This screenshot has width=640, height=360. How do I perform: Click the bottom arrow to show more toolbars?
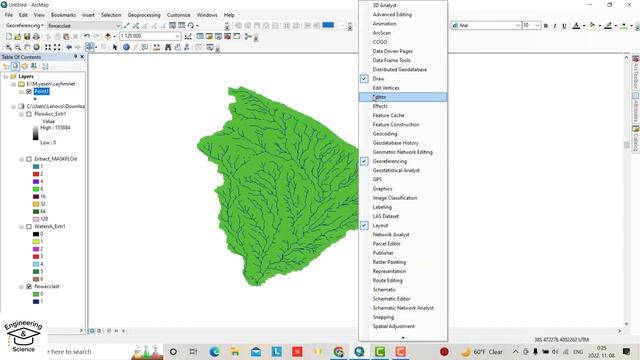click(x=403, y=338)
